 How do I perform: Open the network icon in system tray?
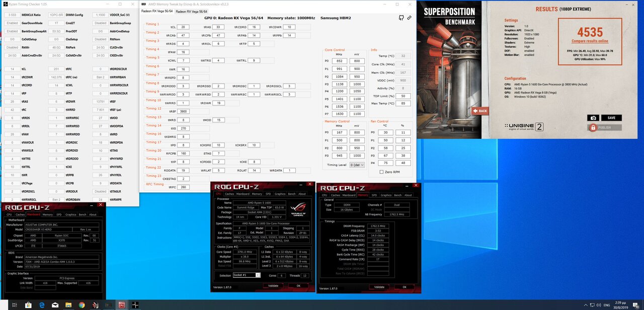[593, 305]
